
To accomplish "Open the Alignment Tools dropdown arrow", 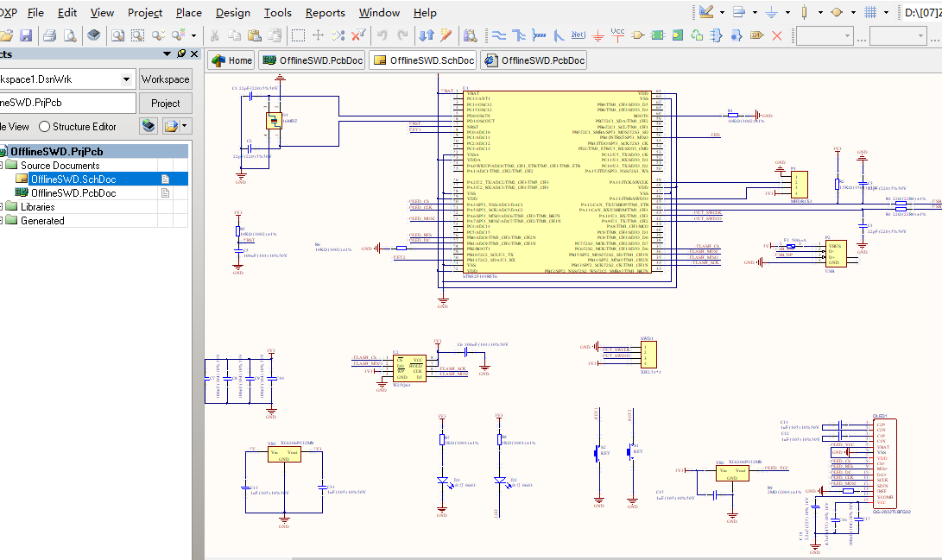I will pos(755,12).
